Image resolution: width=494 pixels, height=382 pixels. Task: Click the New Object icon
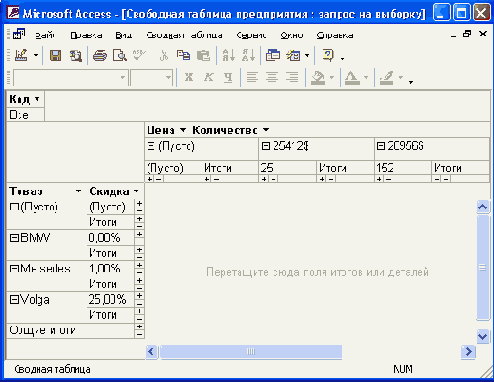pyautogui.click(x=293, y=55)
